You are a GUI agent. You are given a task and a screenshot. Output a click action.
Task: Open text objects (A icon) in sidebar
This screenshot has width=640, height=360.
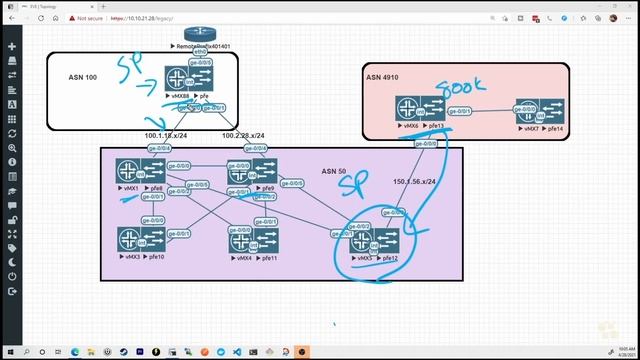click(12, 104)
